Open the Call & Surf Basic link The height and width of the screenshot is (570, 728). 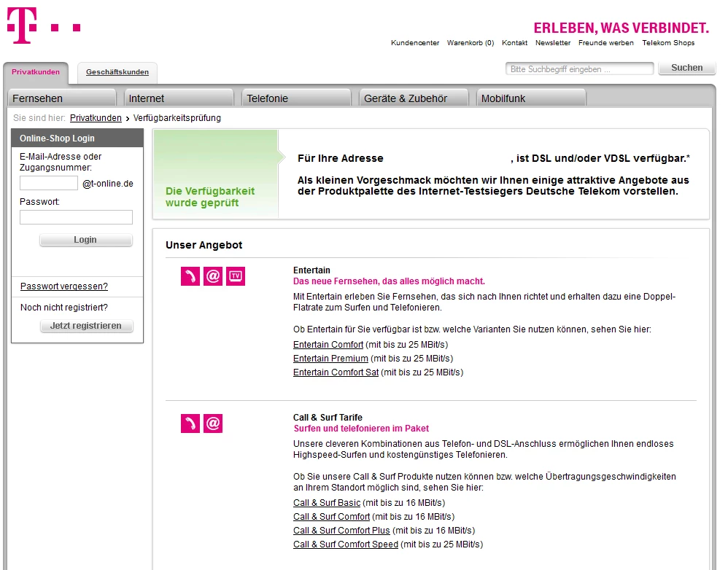click(327, 503)
